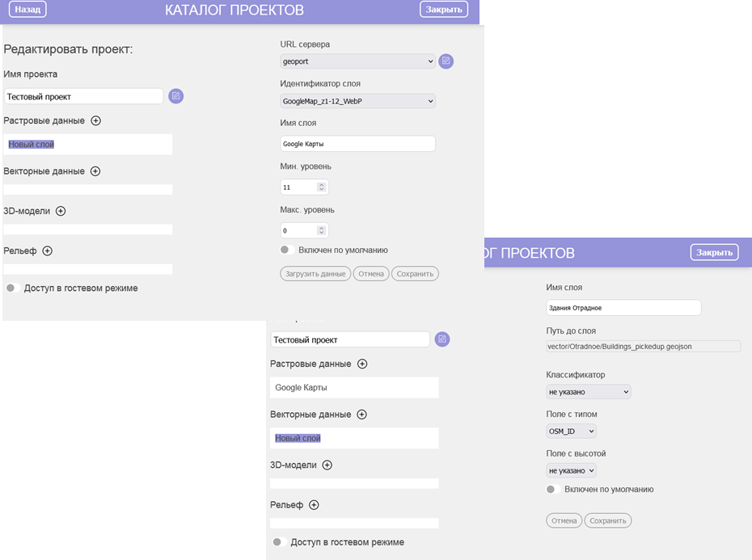Click Векторные данные plus icon below Google Карты entry
The height and width of the screenshot is (560, 752).
[361, 415]
